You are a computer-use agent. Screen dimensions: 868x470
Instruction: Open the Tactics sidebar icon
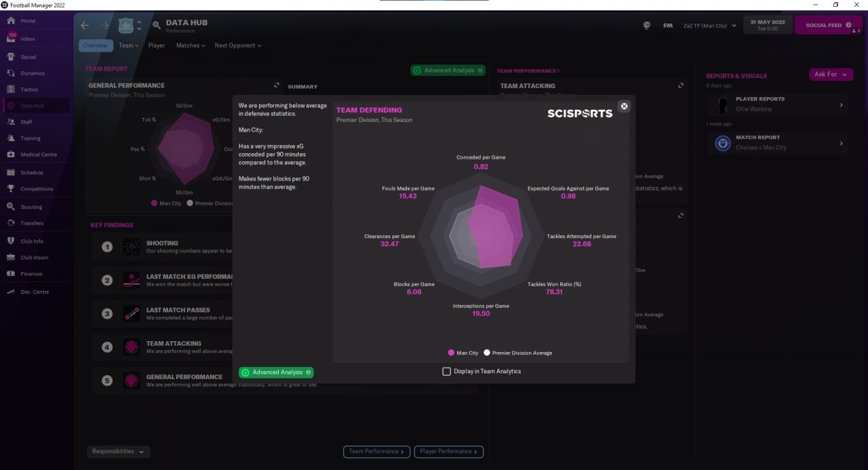(11, 90)
